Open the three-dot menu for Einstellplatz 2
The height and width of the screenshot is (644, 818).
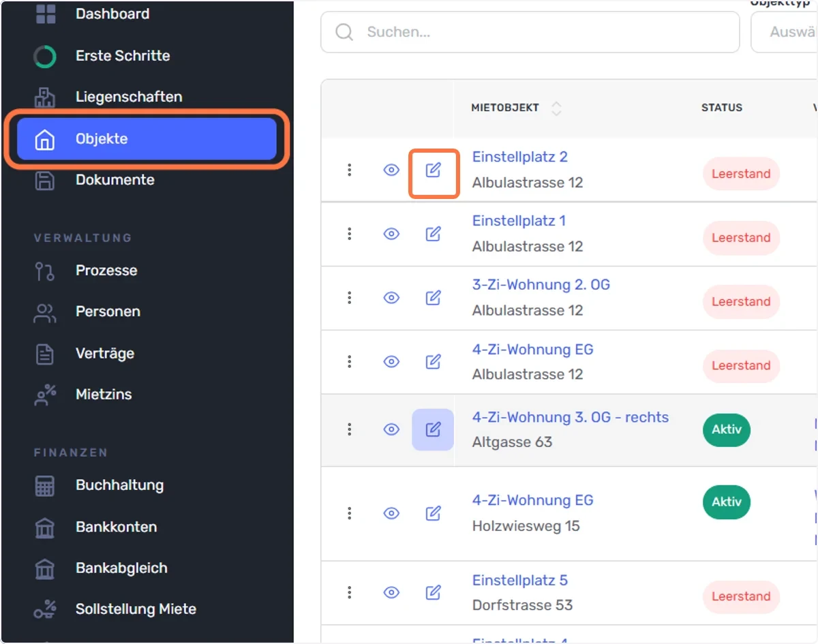tap(350, 170)
